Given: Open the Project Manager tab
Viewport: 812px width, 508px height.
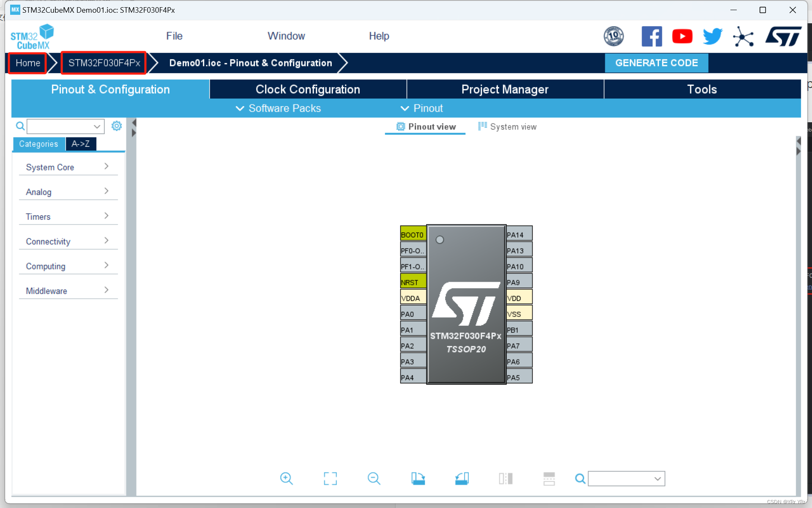Looking at the screenshot, I should [505, 89].
